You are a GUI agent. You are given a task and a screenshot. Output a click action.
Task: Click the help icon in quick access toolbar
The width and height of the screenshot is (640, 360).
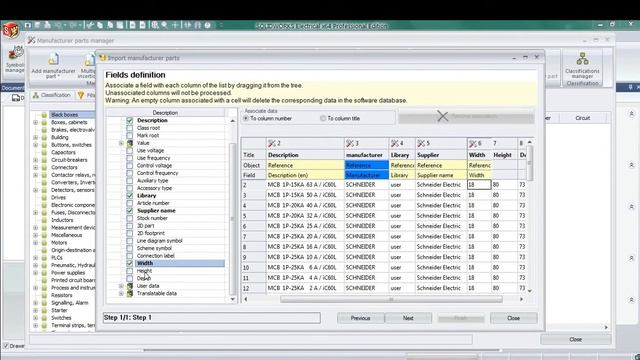208,25
